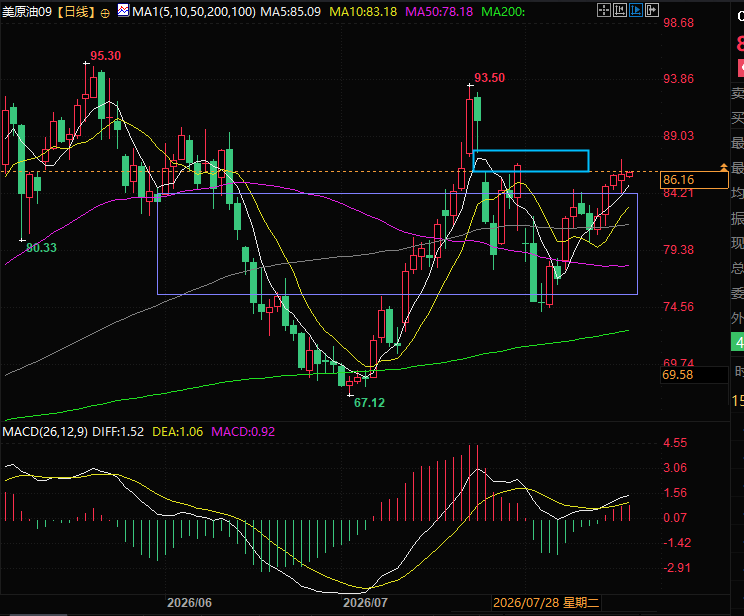Click the fourth exit-arrow toolbar icon
This screenshot has width=744, height=616.
[x=652, y=10]
